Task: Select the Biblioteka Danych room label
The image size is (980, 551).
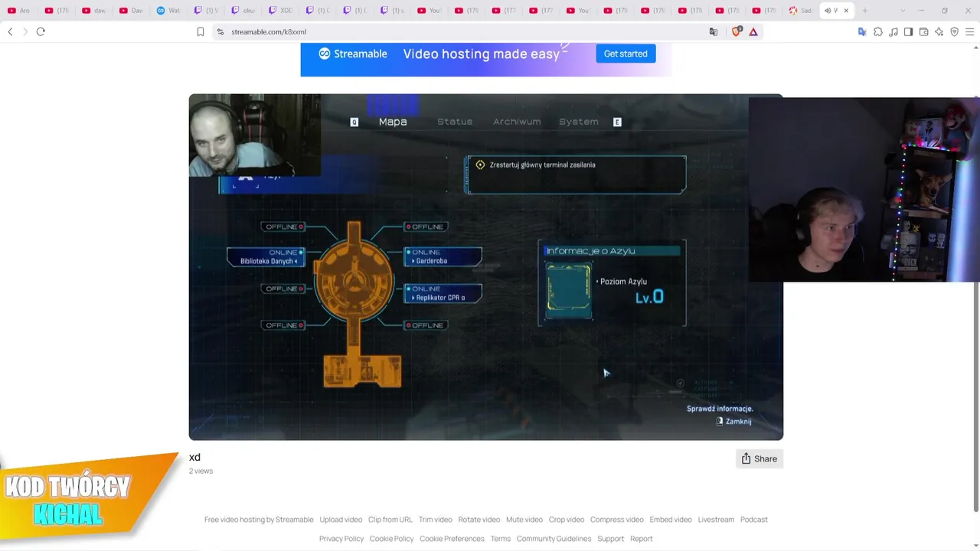Action: coord(266,257)
